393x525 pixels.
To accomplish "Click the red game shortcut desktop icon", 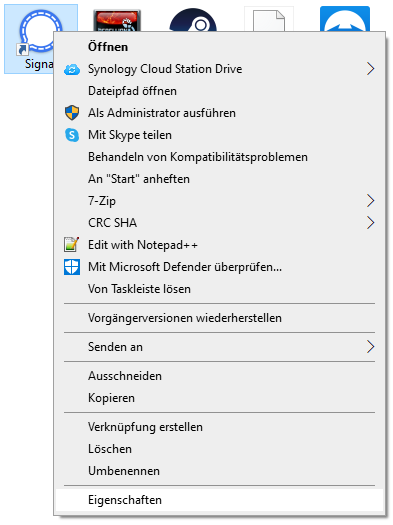I will tap(116, 21).
